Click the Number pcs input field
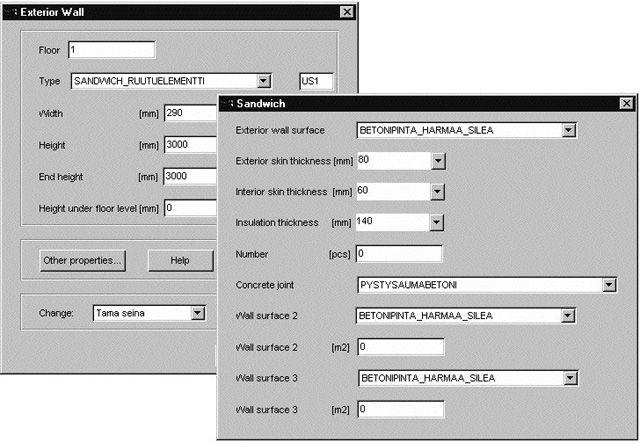The height and width of the screenshot is (443, 640). [399, 253]
